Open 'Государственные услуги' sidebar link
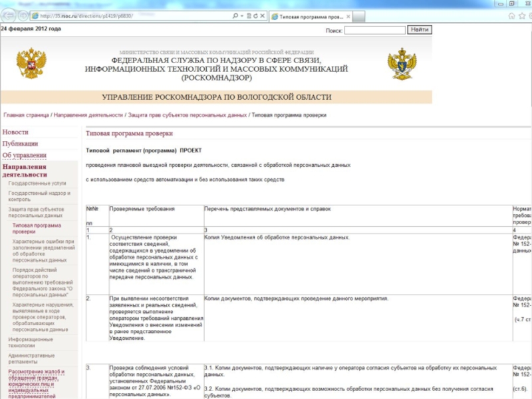Screen dimensions: 532x399 (37, 184)
